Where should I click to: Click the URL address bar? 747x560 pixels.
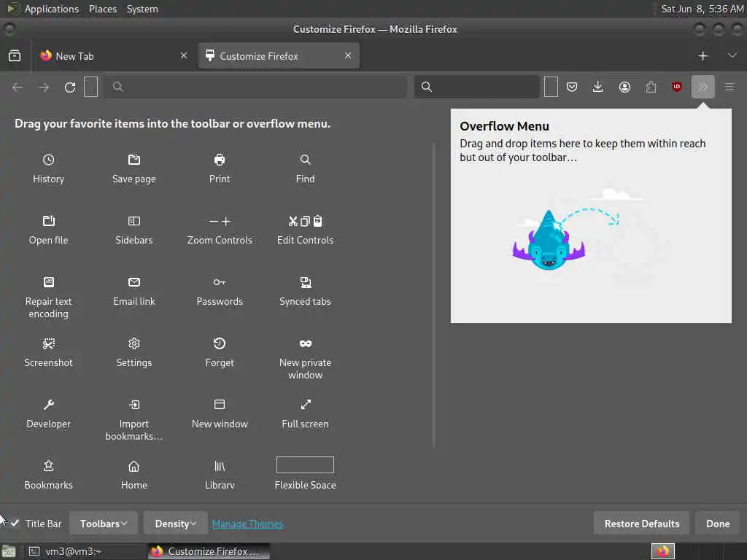click(255, 87)
